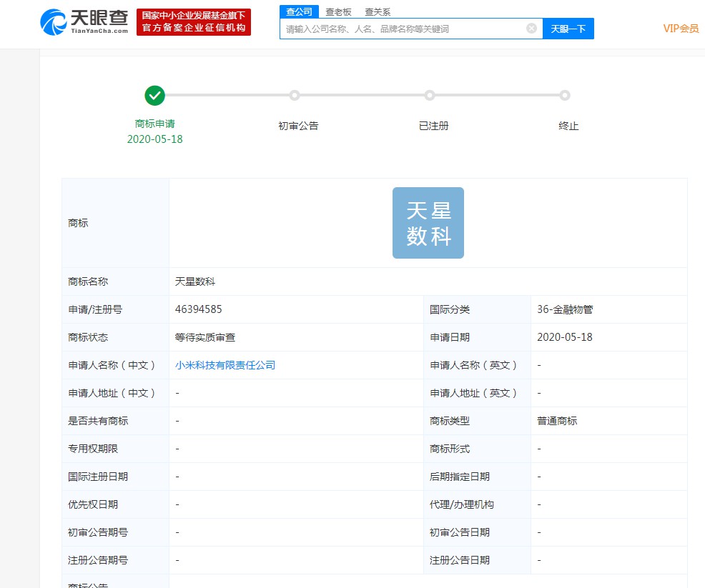Screen dimensions: 705x588
Task: Click the 商标类型 label
Action: coord(450,421)
